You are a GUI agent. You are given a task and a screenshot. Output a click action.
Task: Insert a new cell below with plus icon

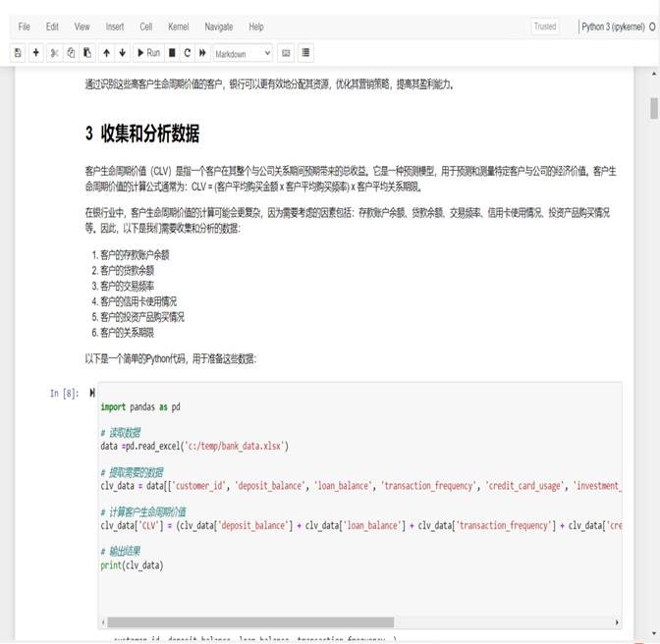(36, 53)
